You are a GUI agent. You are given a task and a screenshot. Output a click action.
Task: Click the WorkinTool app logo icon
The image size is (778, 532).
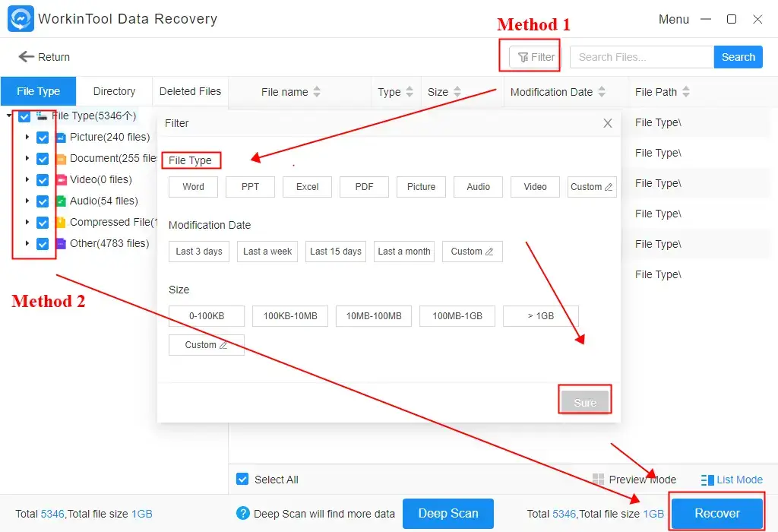[x=21, y=19]
